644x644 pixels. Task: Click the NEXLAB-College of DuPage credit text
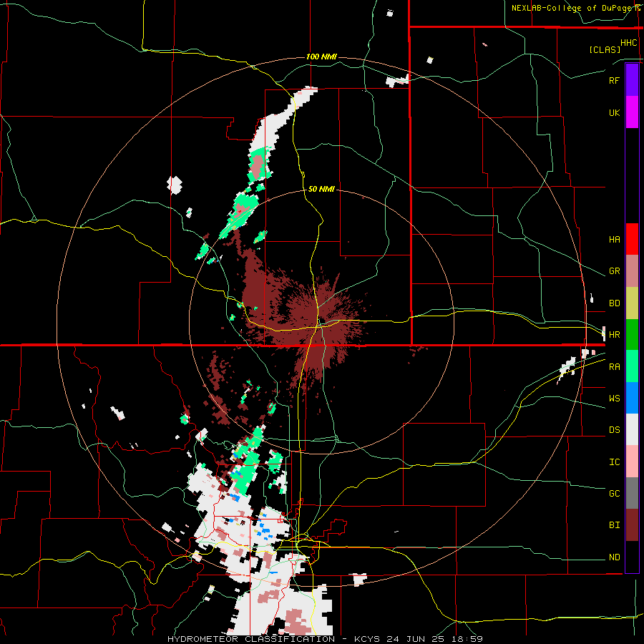[572, 8]
